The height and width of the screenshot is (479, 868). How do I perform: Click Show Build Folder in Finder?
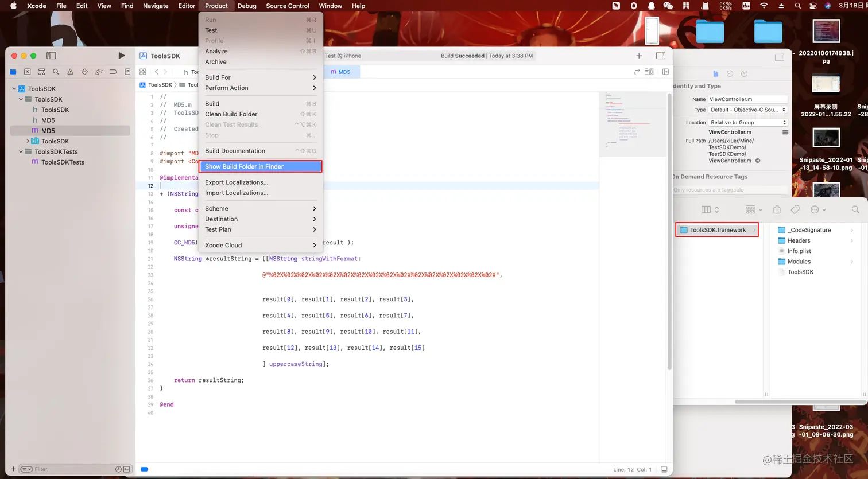[x=261, y=166]
